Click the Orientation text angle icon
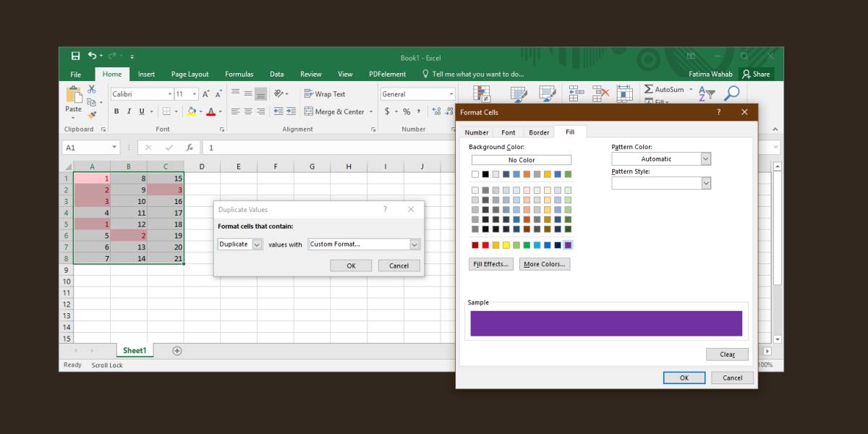Screen dimensions: 868x434 tap(279, 94)
